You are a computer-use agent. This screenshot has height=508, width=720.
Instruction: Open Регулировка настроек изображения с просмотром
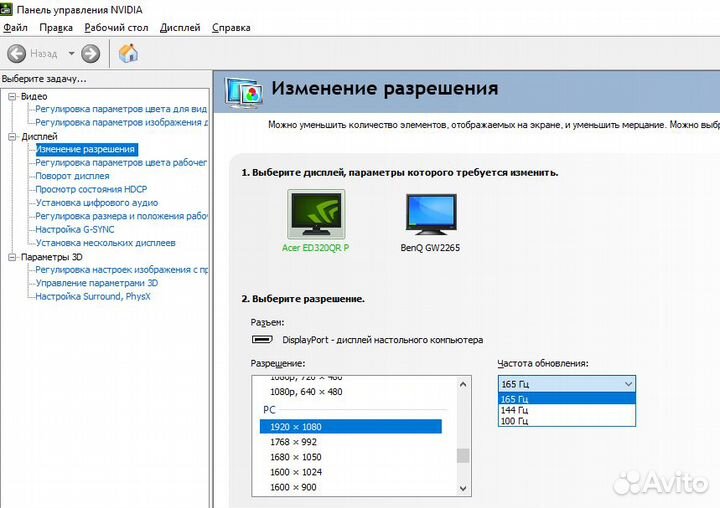[121, 270]
